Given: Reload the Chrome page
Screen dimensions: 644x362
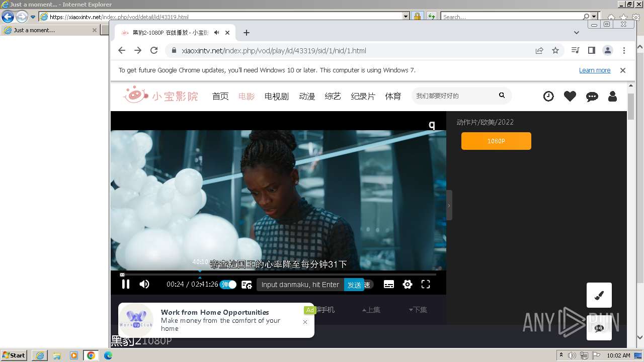Looking at the screenshot, I should (154, 50).
